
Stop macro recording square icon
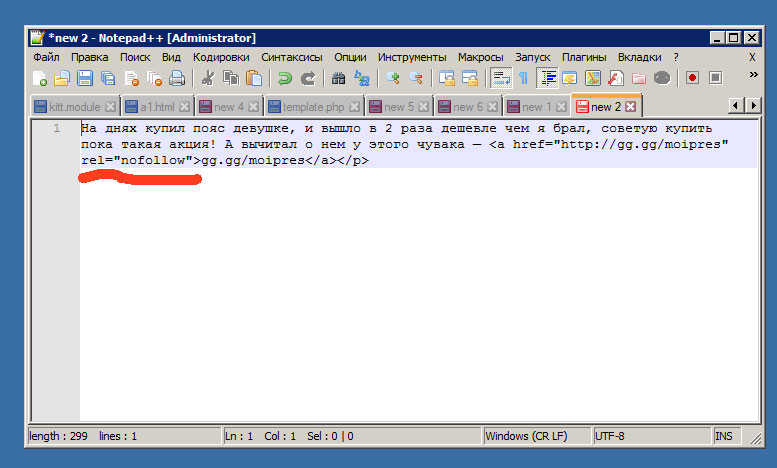(x=716, y=78)
